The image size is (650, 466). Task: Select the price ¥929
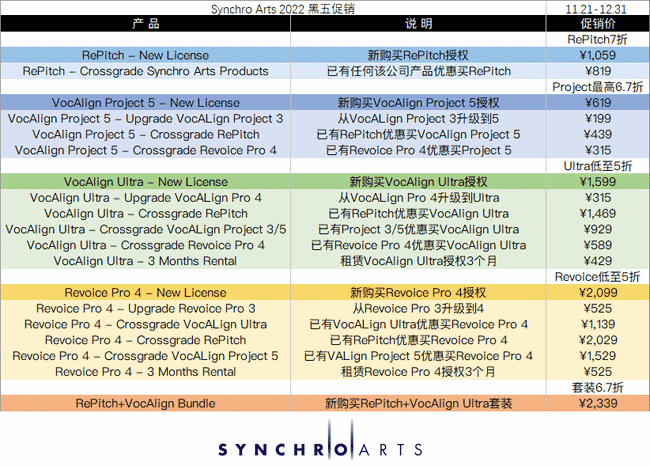pos(598,229)
